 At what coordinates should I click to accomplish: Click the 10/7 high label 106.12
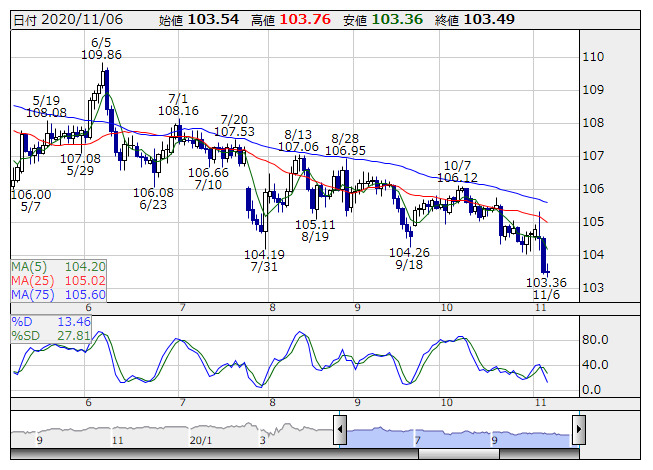click(x=457, y=177)
